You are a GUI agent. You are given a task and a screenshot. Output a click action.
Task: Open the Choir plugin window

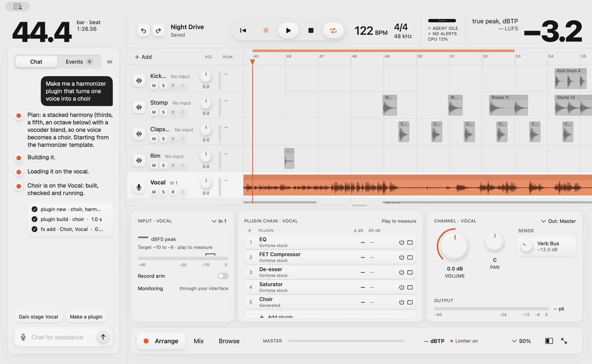click(x=410, y=302)
